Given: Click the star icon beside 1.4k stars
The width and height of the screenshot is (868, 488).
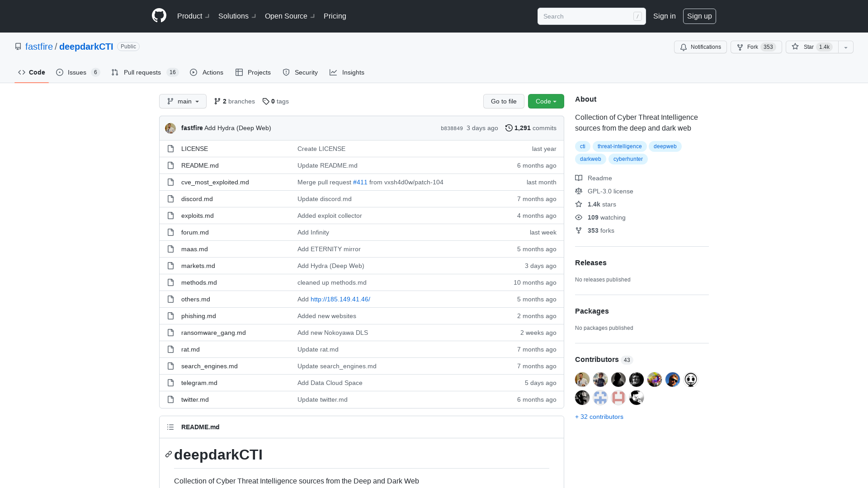Looking at the screenshot, I should (x=579, y=204).
